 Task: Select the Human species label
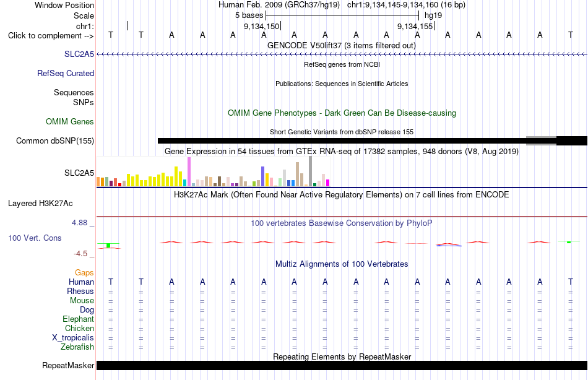[x=81, y=282]
